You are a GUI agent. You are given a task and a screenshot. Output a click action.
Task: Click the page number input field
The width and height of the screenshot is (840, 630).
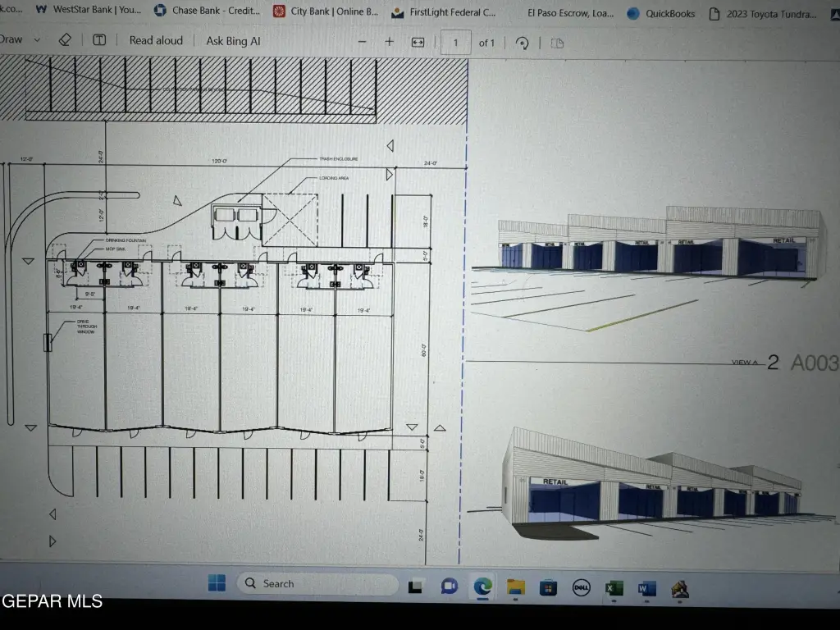click(455, 43)
